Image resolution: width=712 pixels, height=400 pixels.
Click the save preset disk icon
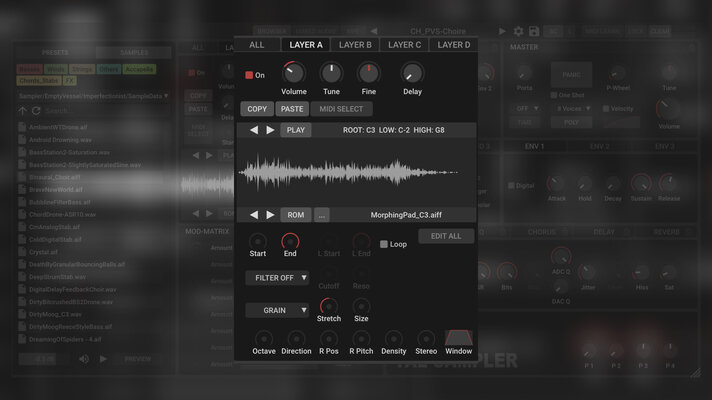pos(534,31)
